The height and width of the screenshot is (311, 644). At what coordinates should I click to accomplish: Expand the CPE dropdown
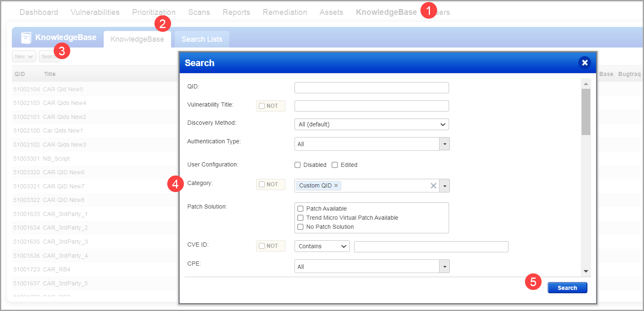click(444, 266)
